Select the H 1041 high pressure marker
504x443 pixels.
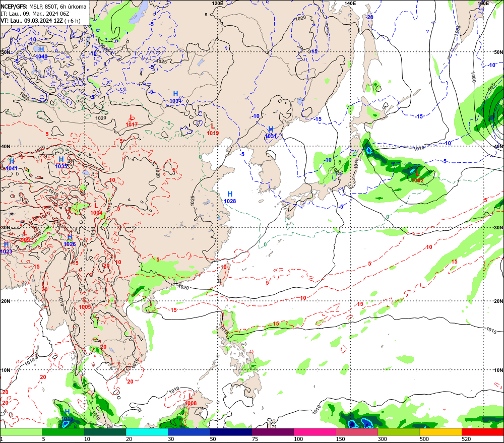coord(12,165)
